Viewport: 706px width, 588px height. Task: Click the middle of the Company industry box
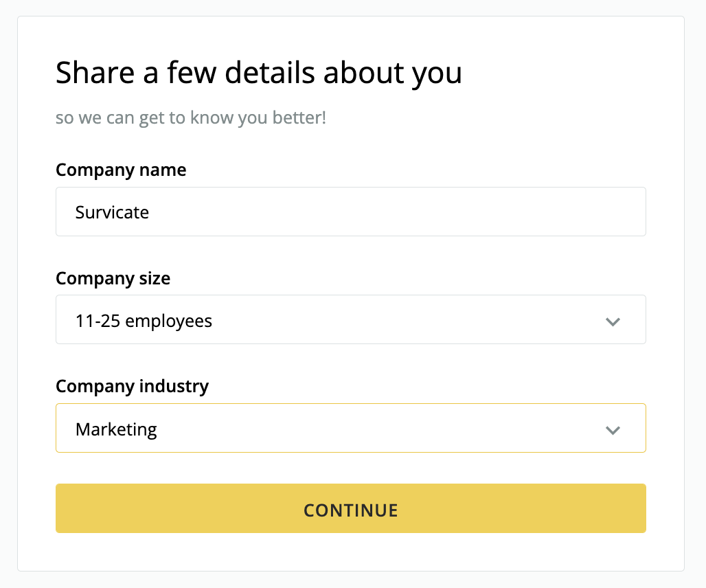351,428
